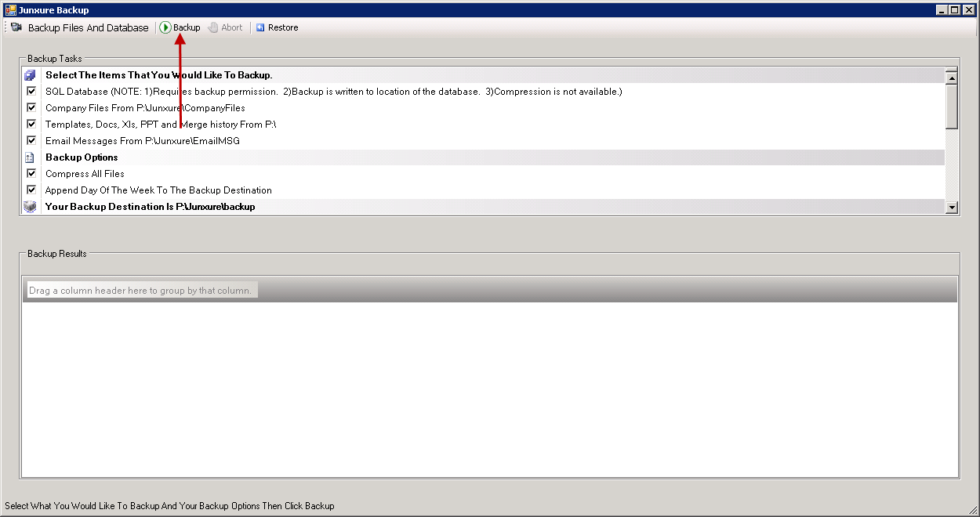Click the Backup Files And Database camera icon

(x=16, y=27)
